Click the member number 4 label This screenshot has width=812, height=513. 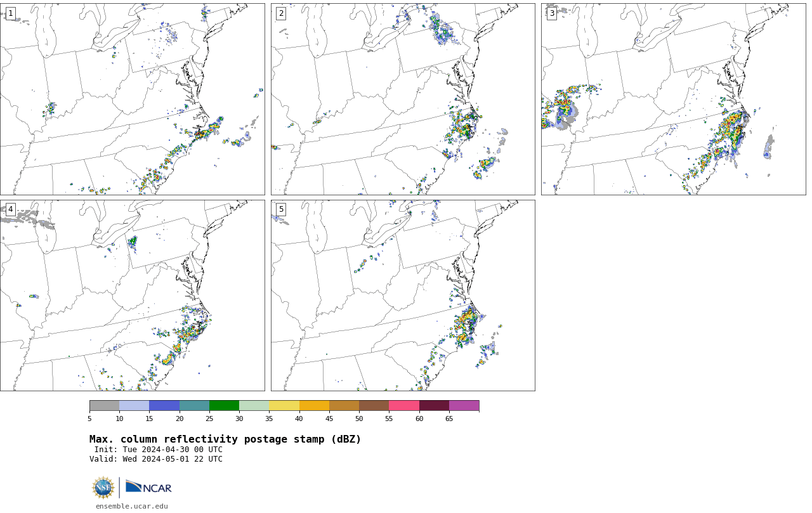point(10,209)
